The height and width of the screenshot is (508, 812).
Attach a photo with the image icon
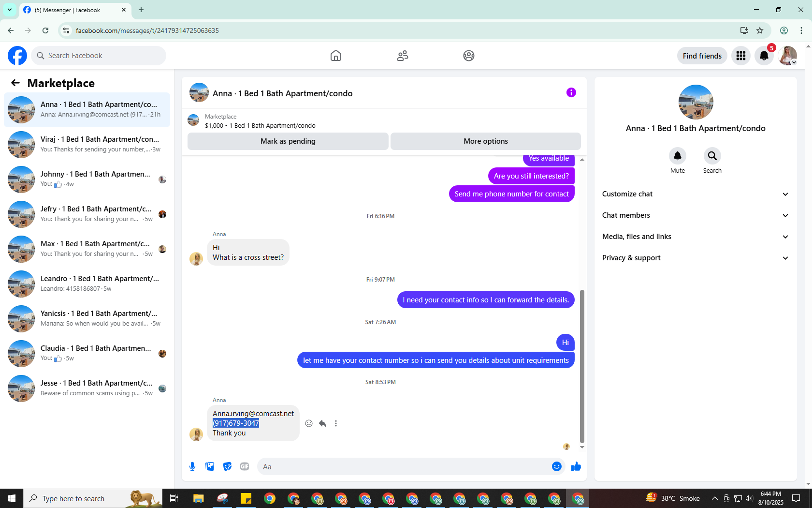pyautogui.click(x=210, y=466)
